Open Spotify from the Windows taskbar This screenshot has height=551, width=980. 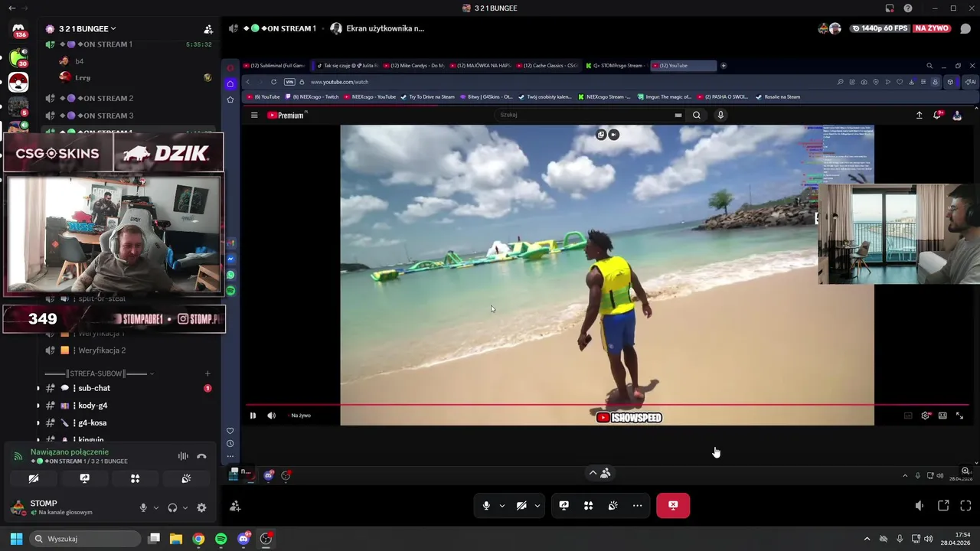point(220,539)
